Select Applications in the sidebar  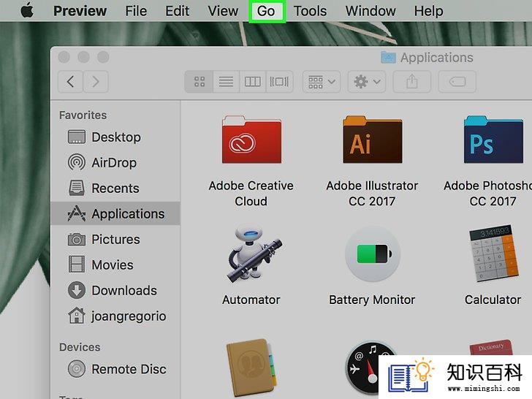tap(115, 213)
